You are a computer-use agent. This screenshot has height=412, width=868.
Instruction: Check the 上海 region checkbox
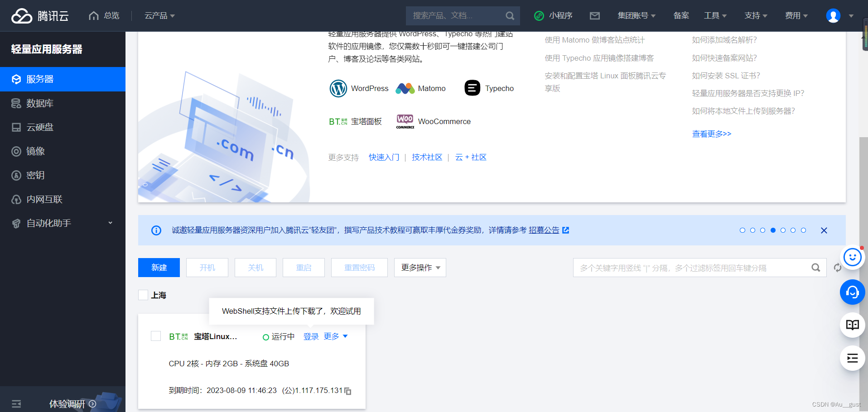coord(143,295)
